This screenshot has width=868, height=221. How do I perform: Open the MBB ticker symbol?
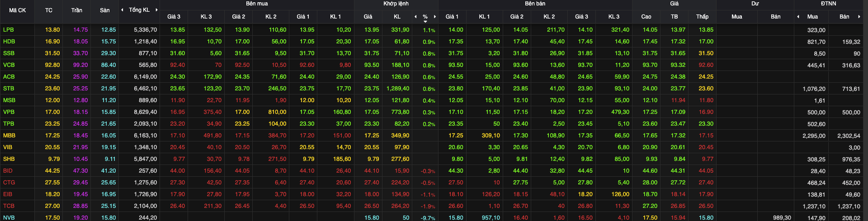click(x=9, y=135)
